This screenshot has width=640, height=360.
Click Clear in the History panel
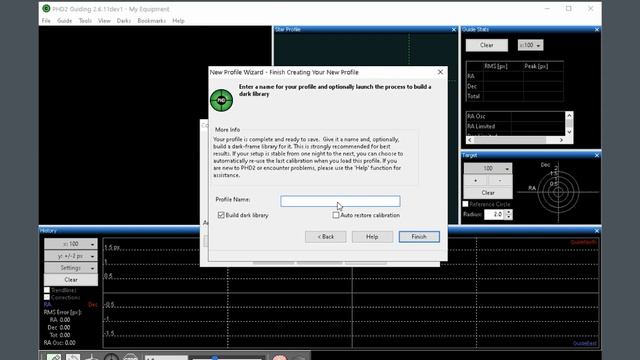(x=71, y=280)
